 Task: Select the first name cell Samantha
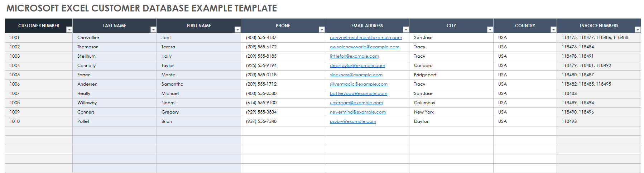click(x=199, y=84)
